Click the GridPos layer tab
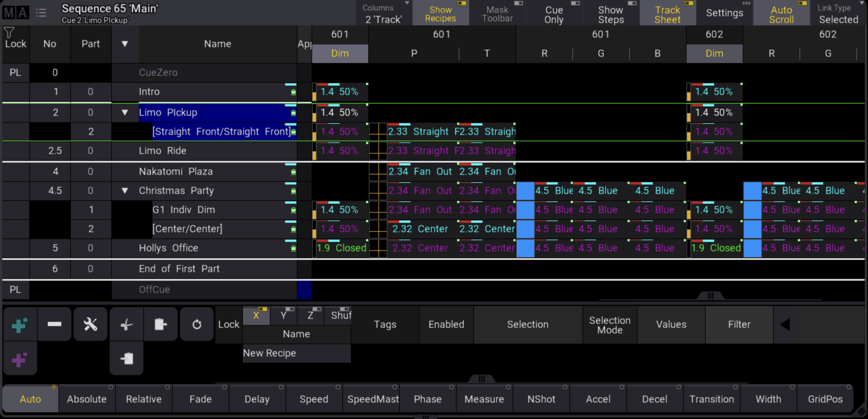Image resolution: width=868 pixels, height=419 pixels. point(825,399)
